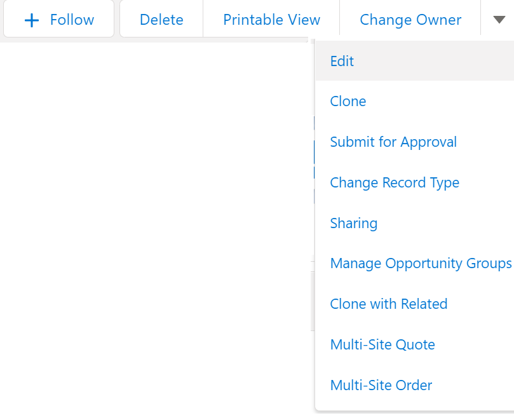Choose Clone from the action menu
The height and width of the screenshot is (420, 514).
coord(348,101)
